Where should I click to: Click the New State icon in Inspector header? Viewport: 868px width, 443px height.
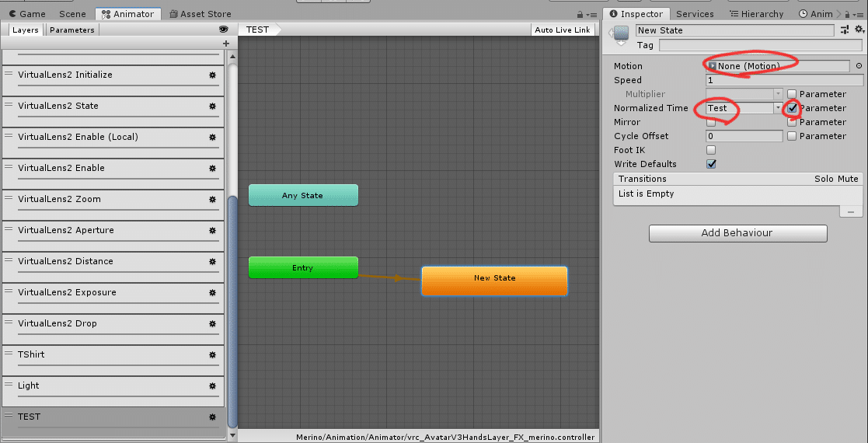coord(621,34)
